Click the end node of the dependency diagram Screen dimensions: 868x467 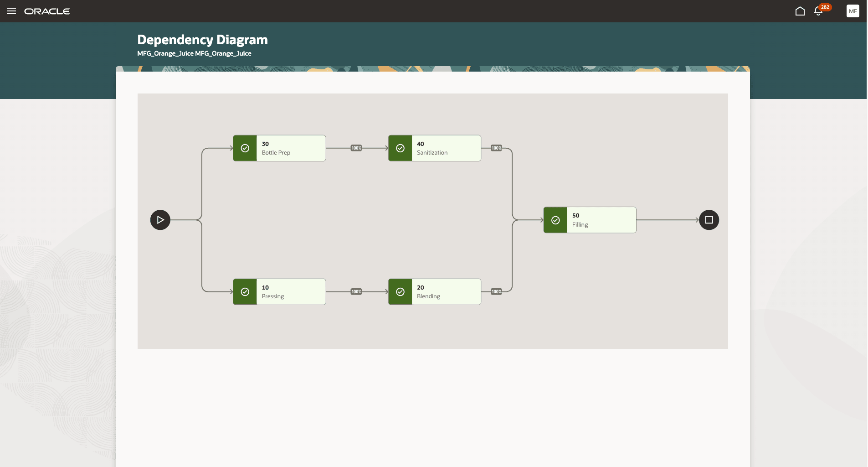pos(709,220)
